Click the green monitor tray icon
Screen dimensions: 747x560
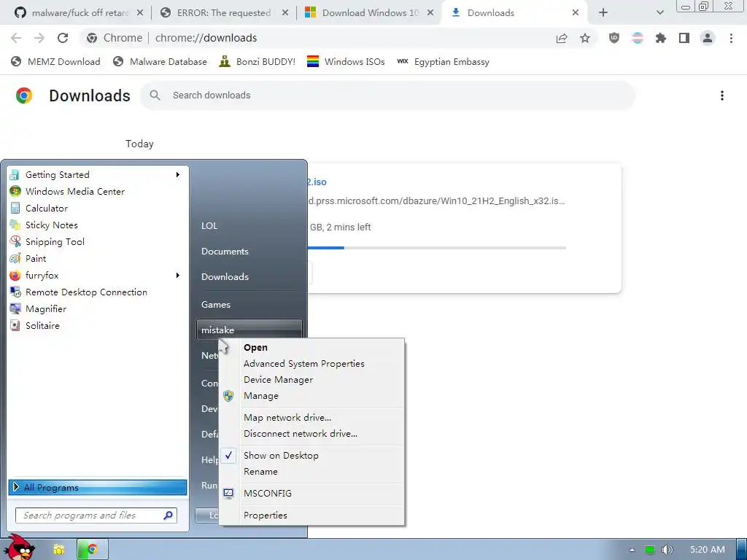(650, 550)
